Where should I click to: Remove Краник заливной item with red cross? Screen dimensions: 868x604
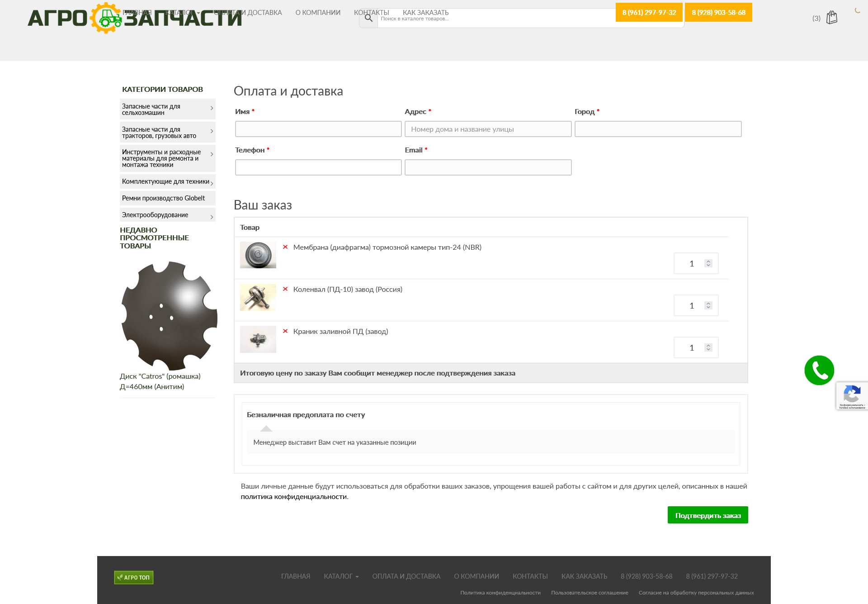coord(285,331)
